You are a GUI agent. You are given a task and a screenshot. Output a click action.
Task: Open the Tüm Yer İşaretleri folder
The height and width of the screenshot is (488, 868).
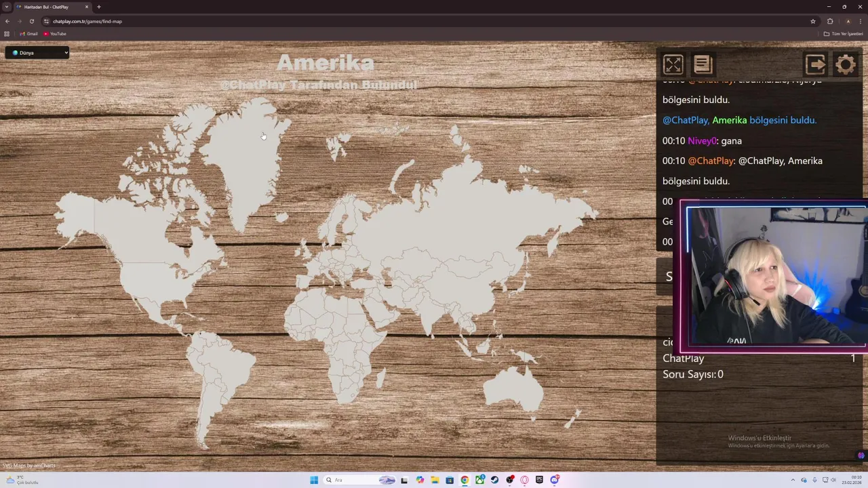pos(843,33)
